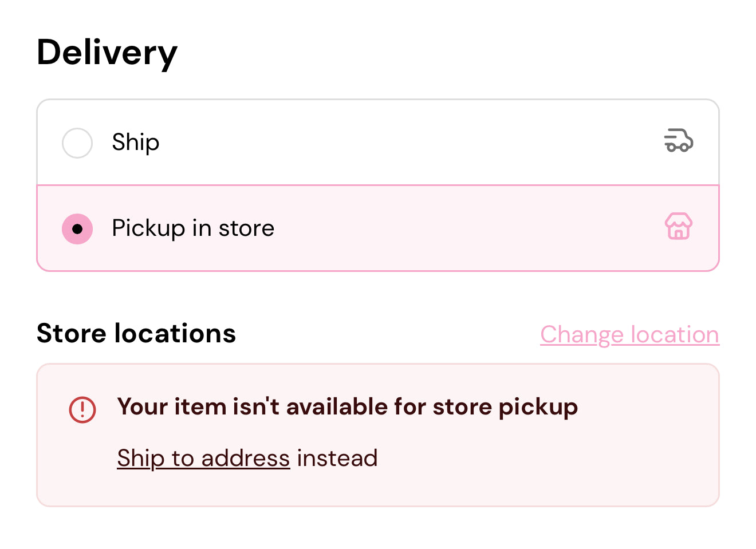
Task: Click the word "address" in the alert link
Action: [246, 459]
